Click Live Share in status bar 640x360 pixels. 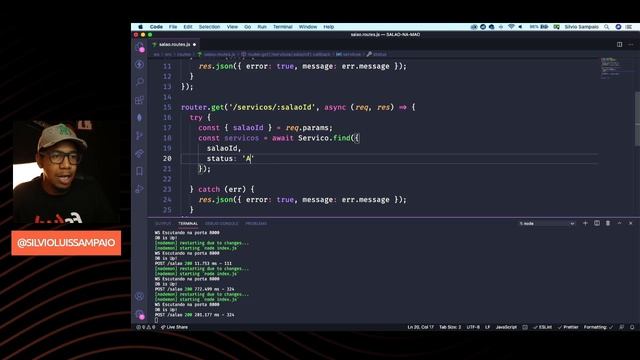[x=174, y=327]
